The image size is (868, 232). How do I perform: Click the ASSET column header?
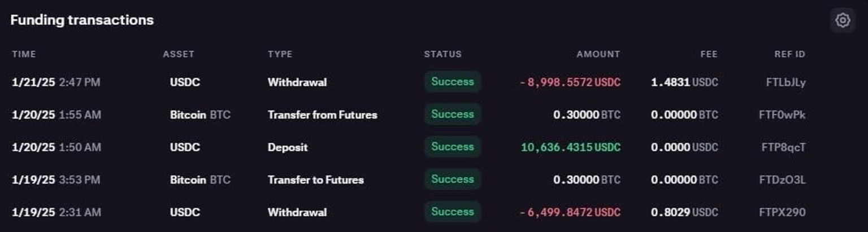pos(179,54)
